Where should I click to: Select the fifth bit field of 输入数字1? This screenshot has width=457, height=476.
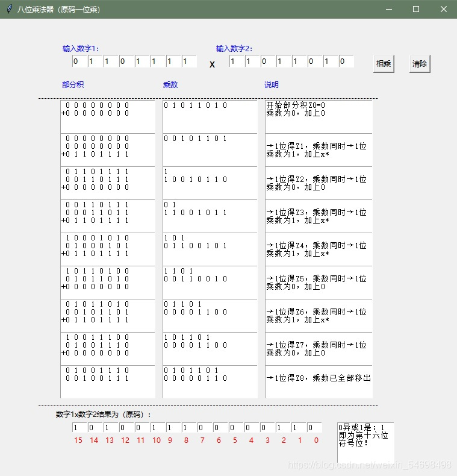point(142,61)
